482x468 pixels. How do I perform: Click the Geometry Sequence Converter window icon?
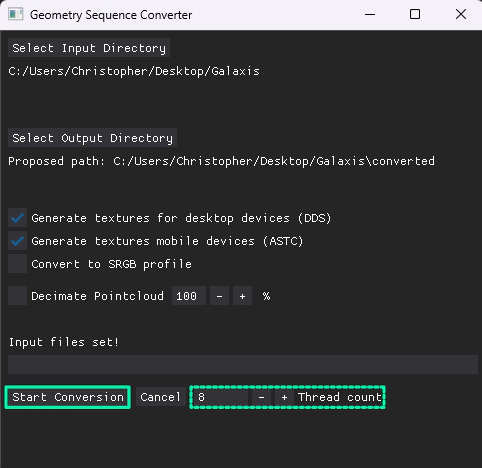click(x=16, y=15)
